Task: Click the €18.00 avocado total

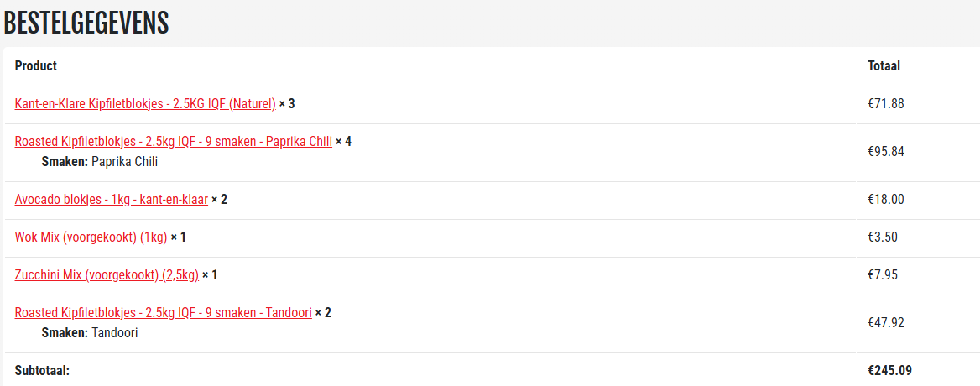Action: tap(885, 200)
